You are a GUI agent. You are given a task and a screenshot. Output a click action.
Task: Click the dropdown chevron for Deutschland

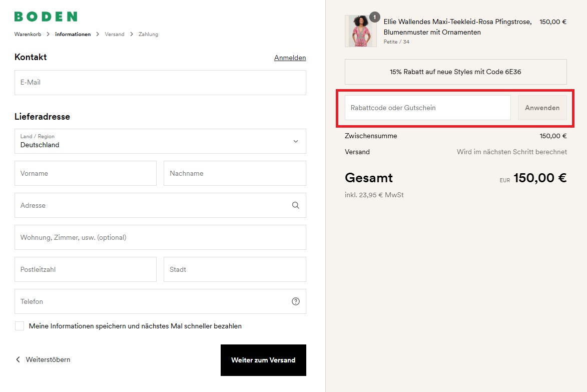pos(295,141)
